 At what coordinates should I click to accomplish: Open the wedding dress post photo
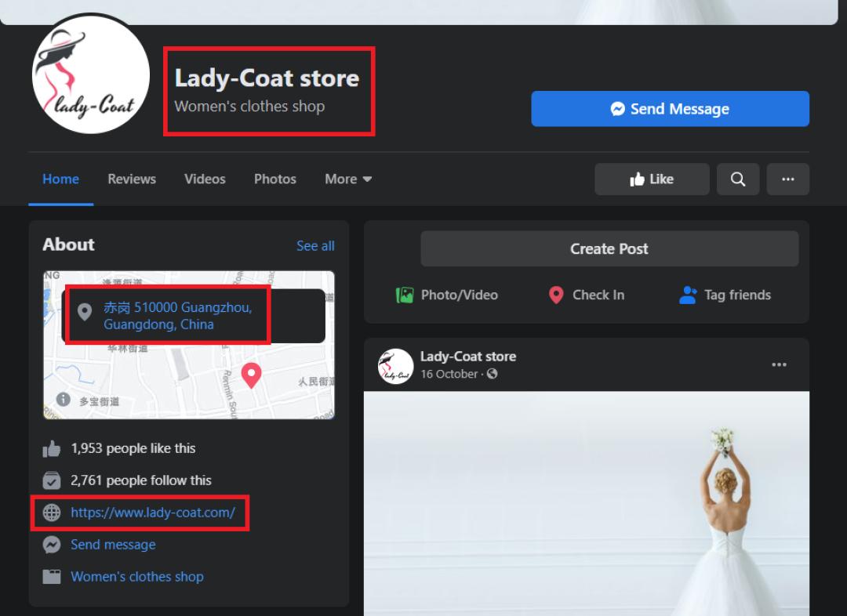pos(586,503)
